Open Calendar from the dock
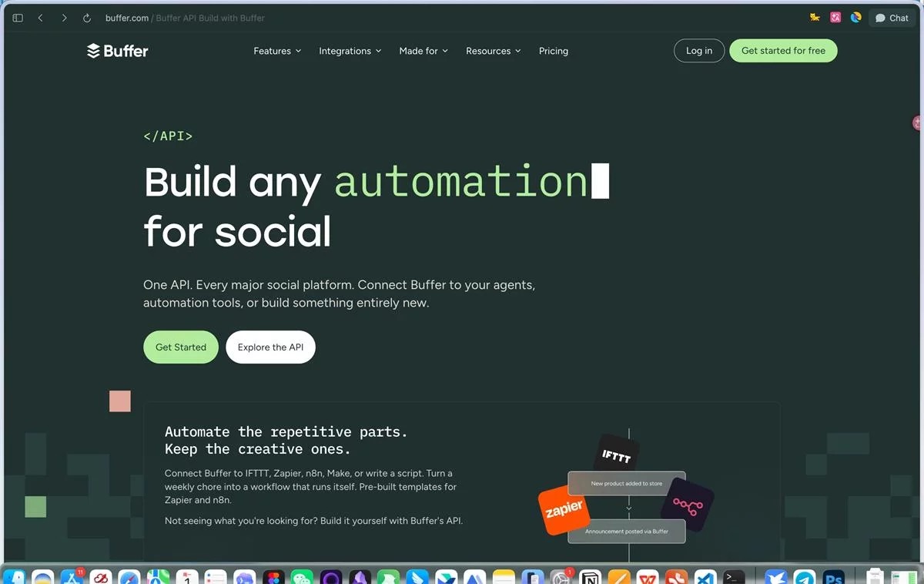This screenshot has height=584, width=924. click(x=187, y=577)
